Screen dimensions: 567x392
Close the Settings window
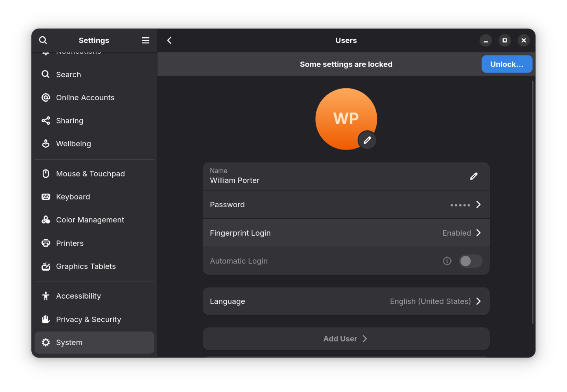[524, 40]
